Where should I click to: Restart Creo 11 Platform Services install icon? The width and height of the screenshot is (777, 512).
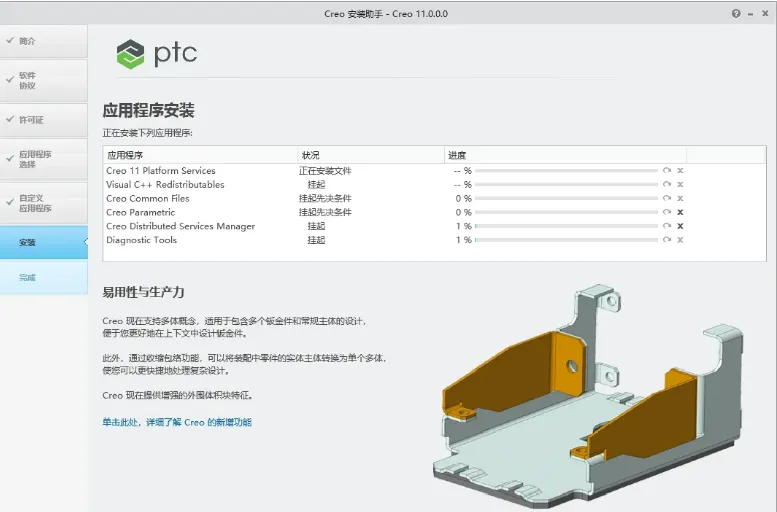[667, 171]
